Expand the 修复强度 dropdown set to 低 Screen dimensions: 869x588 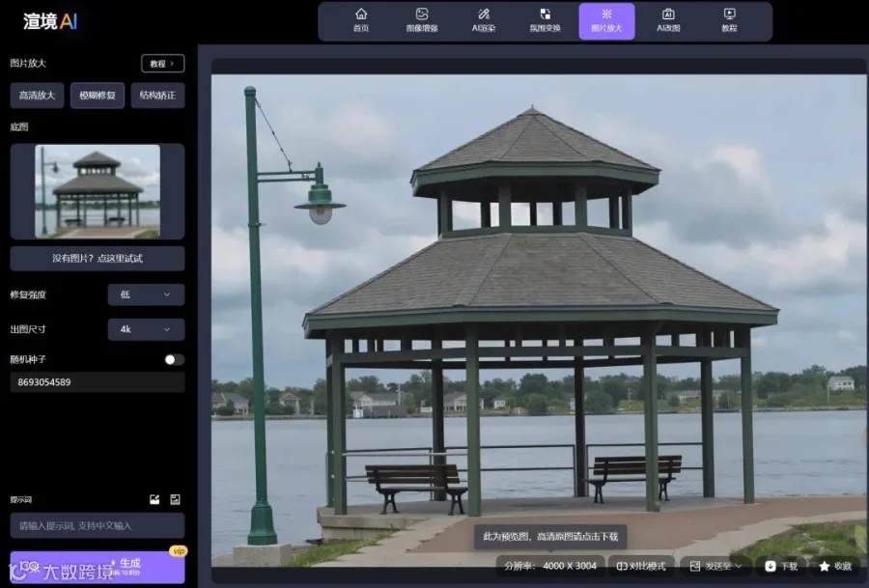click(x=146, y=294)
